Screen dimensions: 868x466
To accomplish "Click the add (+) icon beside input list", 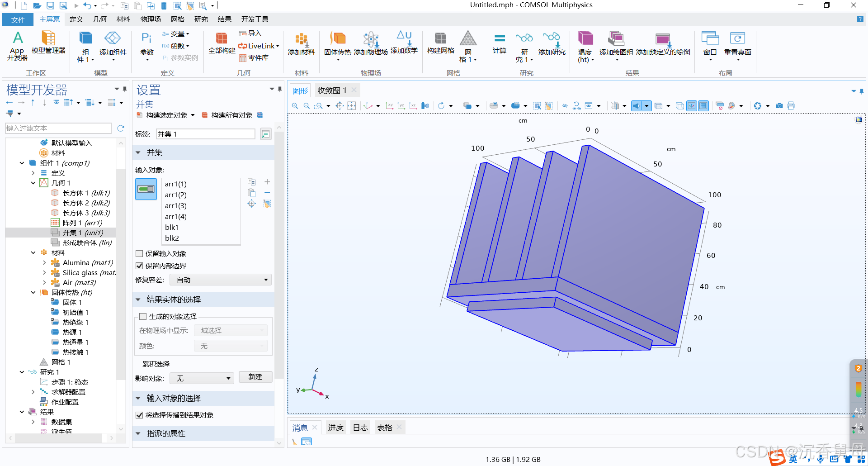I will pyautogui.click(x=267, y=182).
